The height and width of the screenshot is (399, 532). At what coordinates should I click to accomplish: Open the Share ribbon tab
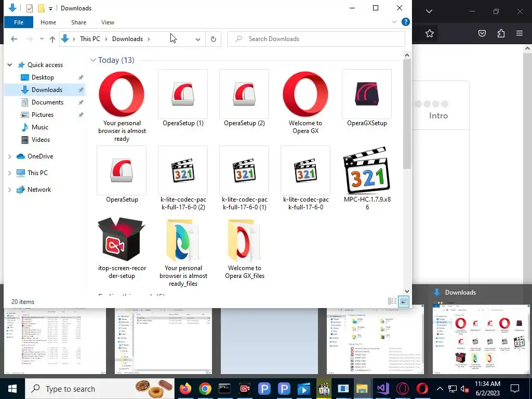tap(79, 22)
